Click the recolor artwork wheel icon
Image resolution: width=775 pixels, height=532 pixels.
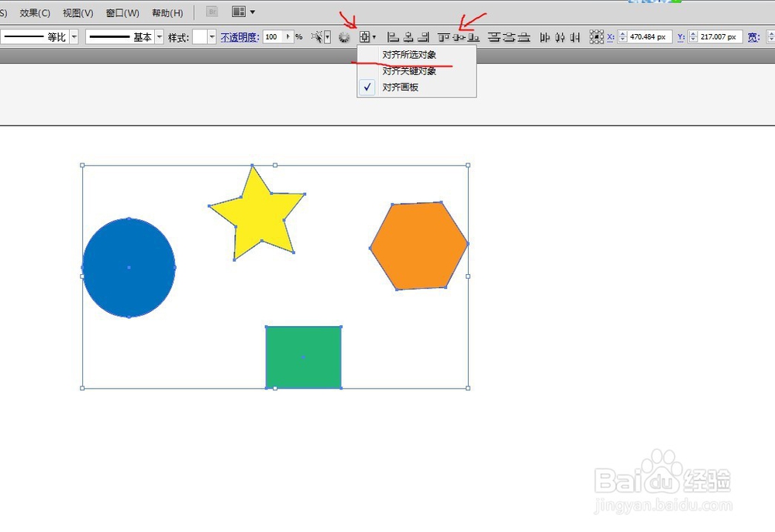[344, 37]
